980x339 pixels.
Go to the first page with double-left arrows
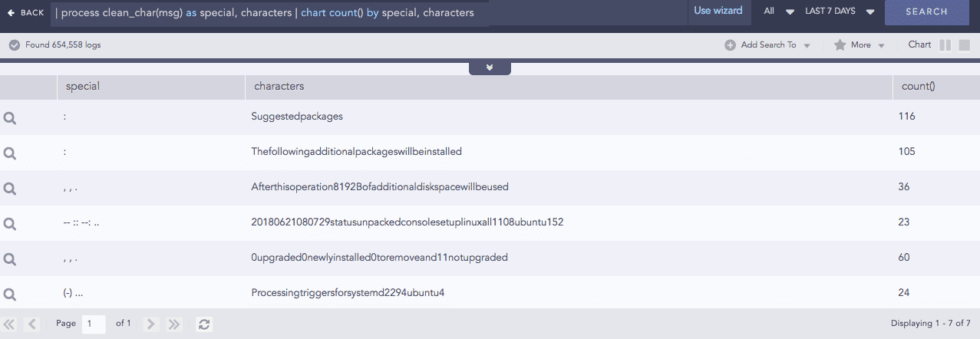tap(11, 324)
